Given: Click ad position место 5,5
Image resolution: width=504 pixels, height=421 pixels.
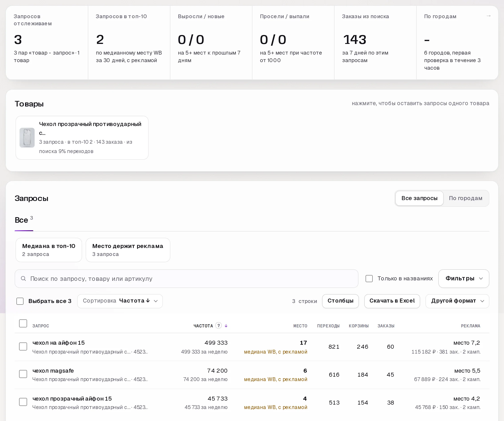Looking at the screenshot, I should [x=467, y=371].
